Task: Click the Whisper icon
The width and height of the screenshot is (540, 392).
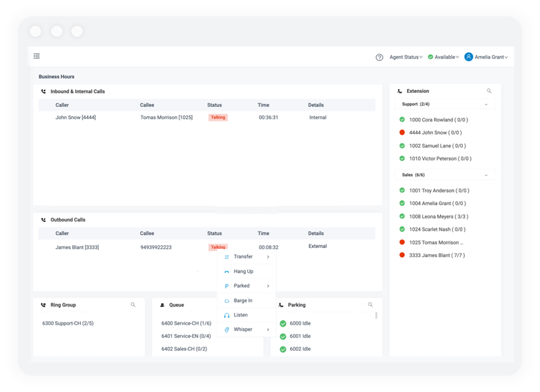Action: pyautogui.click(x=227, y=329)
